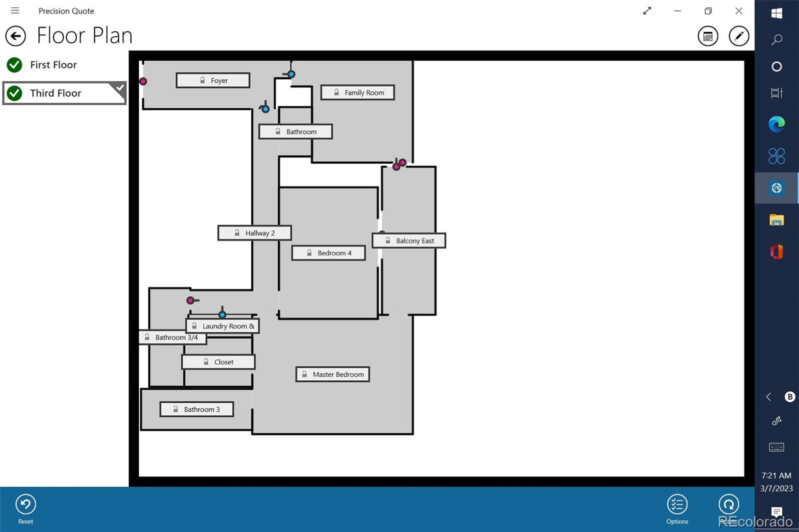Image resolution: width=799 pixels, height=532 pixels.
Task: Open the hamburger menu
Action: pos(15,10)
